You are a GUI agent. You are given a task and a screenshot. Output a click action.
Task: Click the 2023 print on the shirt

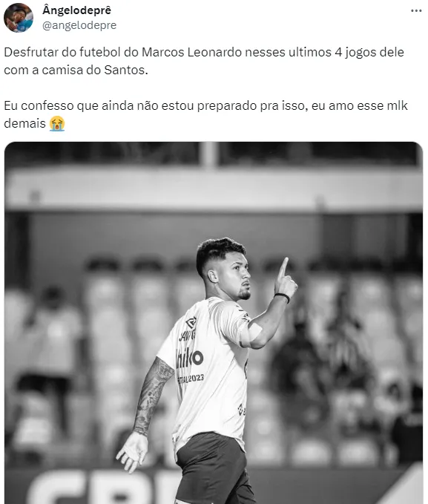191,379
